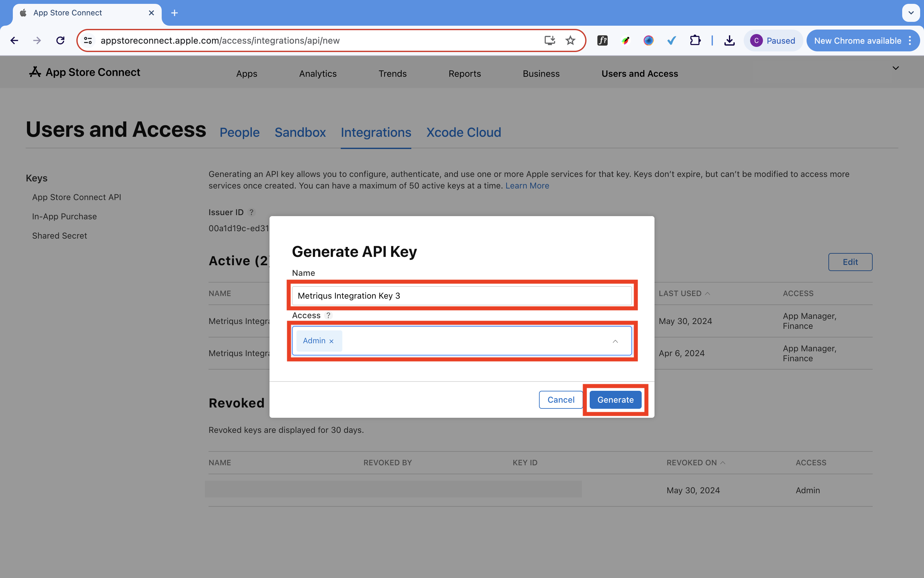Screen dimensions: 924x578
Task: Click the browser address bar URL
Action: pos(220,40)
